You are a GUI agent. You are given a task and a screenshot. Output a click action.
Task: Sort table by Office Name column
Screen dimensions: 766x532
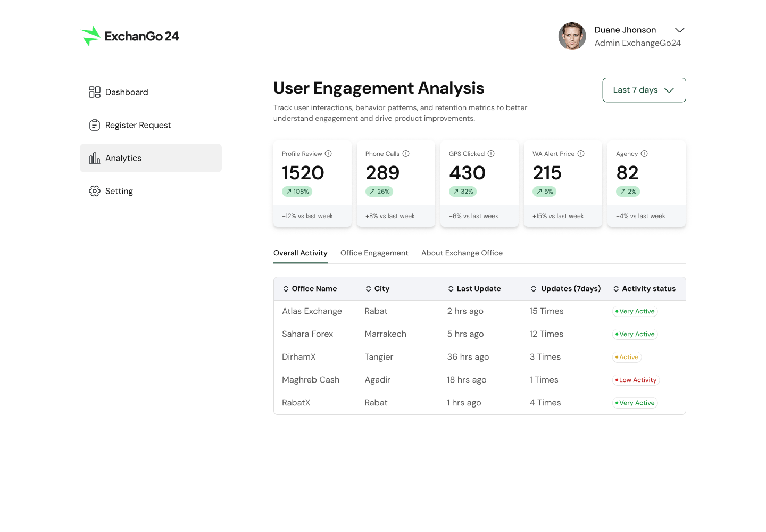pyautogui.click(x=310, y=289)
